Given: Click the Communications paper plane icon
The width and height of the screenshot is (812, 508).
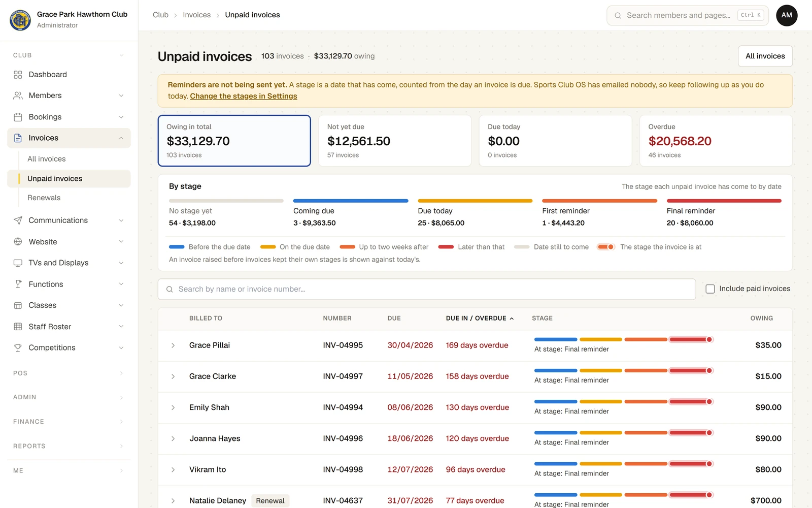Looking at the screenshot, I should coord(18,220).
